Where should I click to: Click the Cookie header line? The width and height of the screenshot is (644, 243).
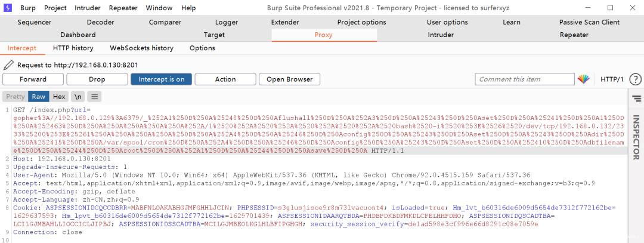(314, 216)
